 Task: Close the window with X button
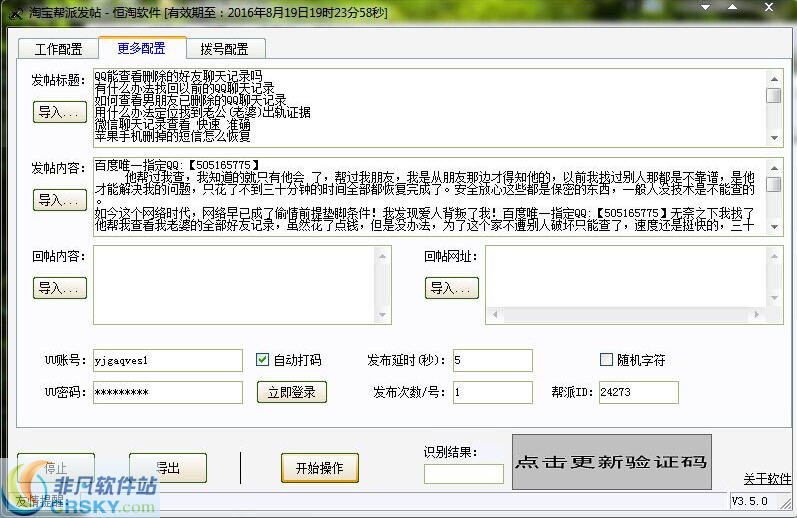(769, 7)
